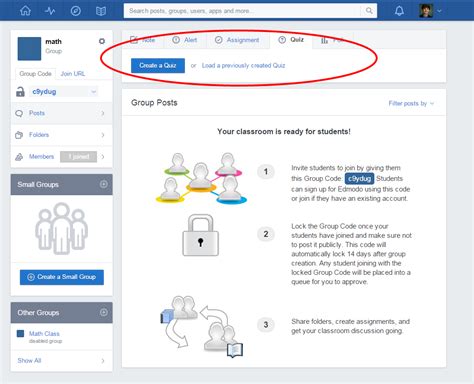Click the Small Groups people placeholder image

(62, 229)
